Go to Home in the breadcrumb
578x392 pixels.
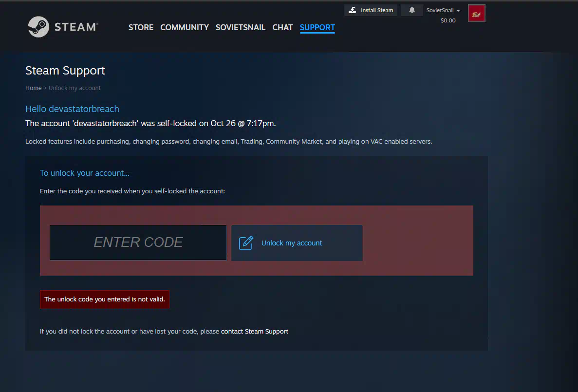coord(34,88)
